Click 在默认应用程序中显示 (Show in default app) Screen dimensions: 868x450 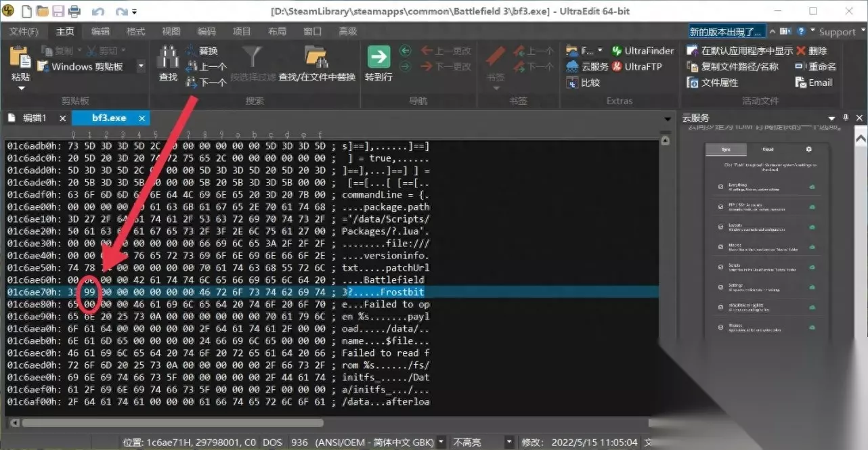[739, 51]
